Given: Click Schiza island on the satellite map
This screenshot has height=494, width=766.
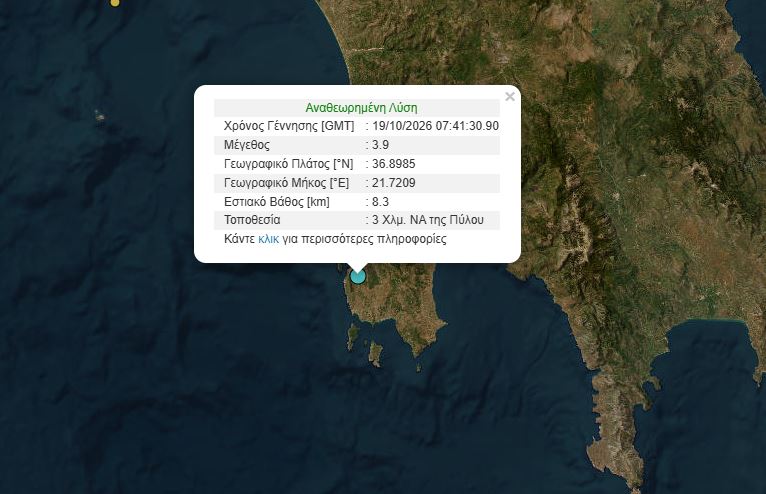Looking at the screenshot, I should [375, 354].
